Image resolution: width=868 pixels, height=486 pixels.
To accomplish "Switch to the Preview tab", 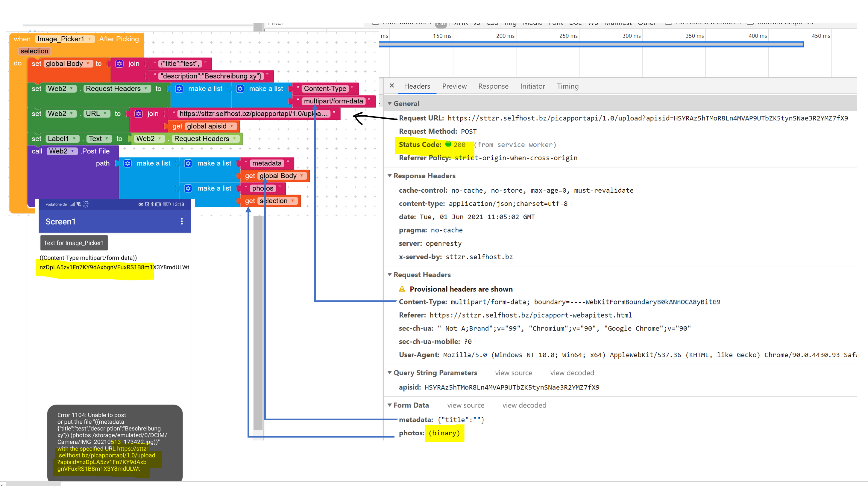I will click(454, 86).
